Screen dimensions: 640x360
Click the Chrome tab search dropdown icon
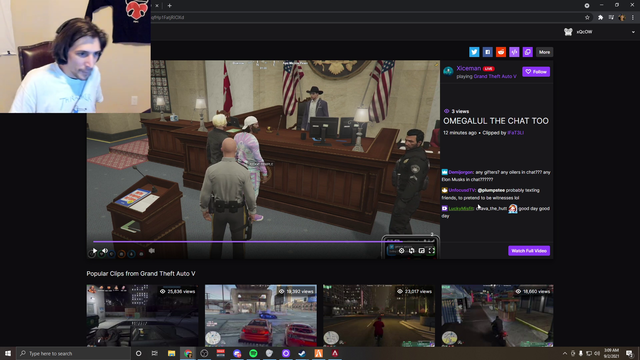[587, 6]
